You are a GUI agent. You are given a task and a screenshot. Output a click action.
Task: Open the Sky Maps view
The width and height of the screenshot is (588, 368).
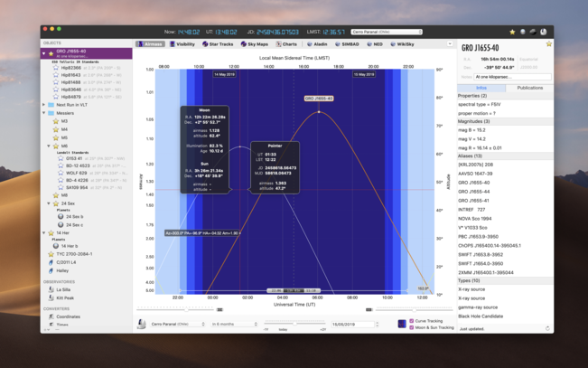click(x=255, y=43)
